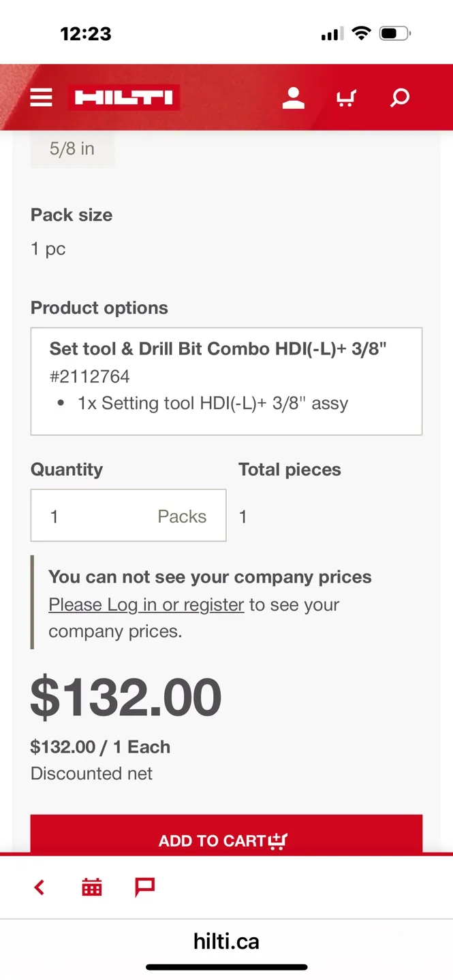Open the search magnifier icon

(399, 97)
